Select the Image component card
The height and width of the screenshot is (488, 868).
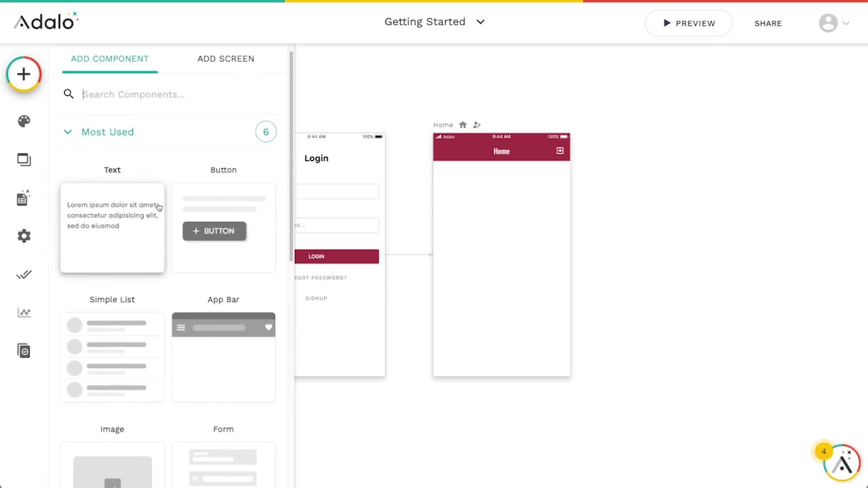tap(112, 465)
